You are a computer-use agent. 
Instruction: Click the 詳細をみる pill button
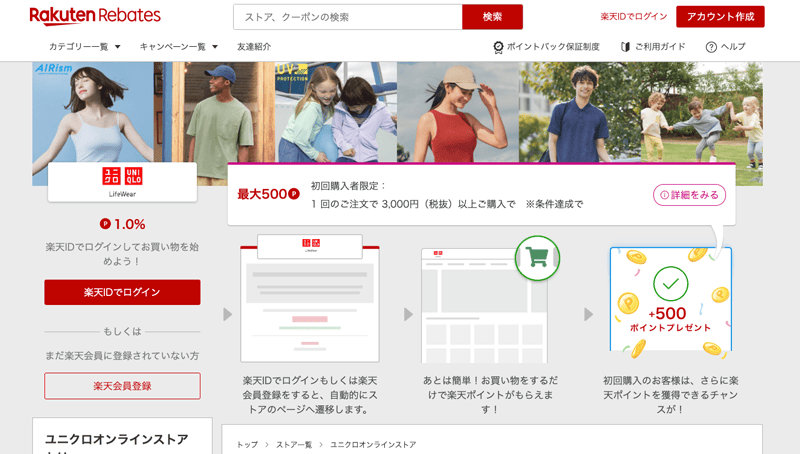tap(689, 195)
